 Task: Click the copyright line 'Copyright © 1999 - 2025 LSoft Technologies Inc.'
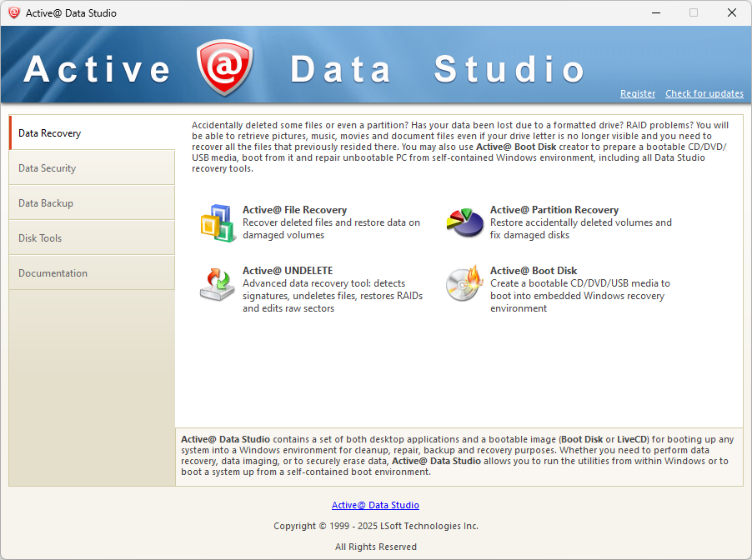[376, 526]
